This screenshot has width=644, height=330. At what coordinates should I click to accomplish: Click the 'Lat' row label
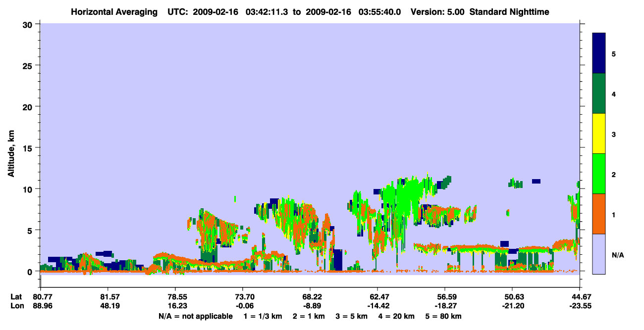tap(16, 297)
